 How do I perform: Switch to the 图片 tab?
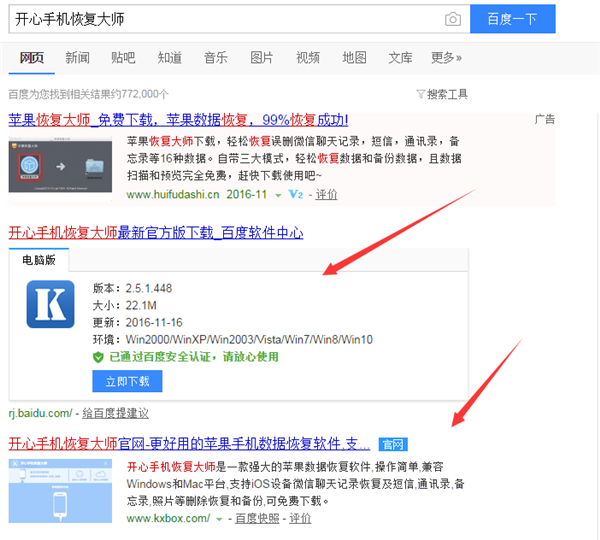262,58
